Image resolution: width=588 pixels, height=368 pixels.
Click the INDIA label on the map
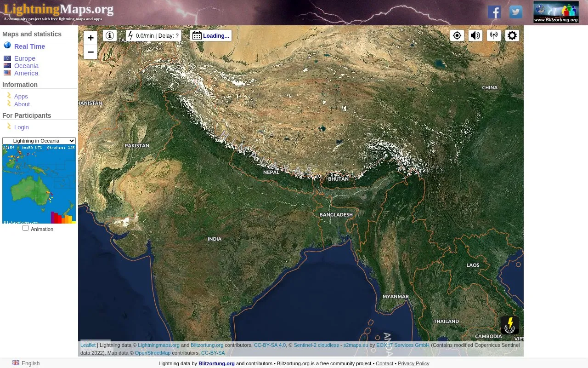click(215, 239)
